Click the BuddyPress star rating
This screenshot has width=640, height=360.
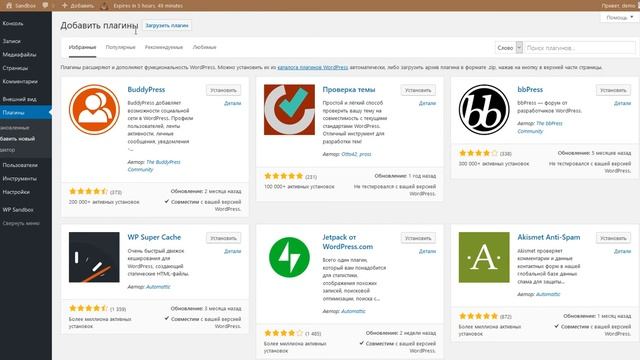click(x=88, y=191)
